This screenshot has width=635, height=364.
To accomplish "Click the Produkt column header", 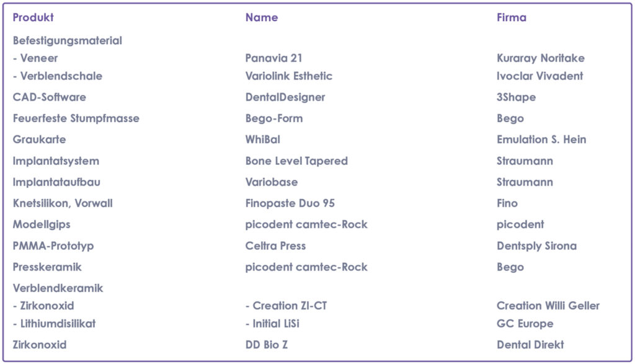I will coord(33,17).
